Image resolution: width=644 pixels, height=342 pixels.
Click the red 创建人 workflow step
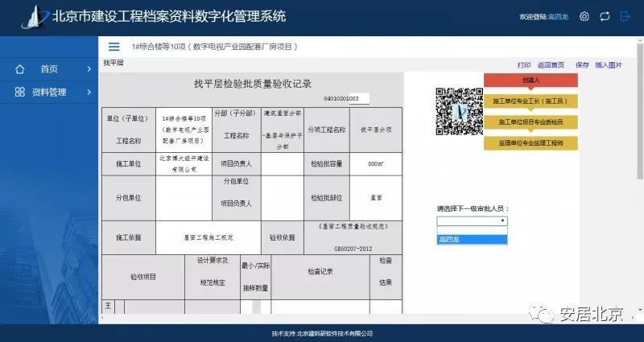click(x=530, y=80)
